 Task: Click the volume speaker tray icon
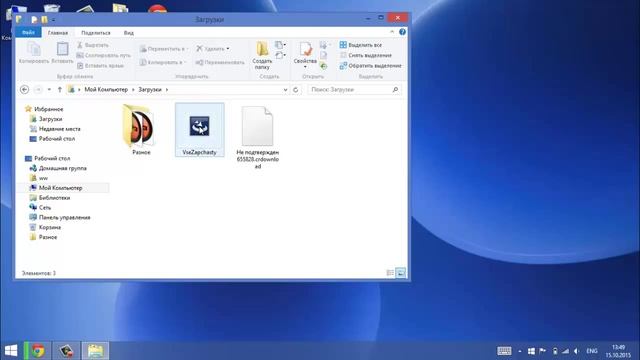(576, 351)
